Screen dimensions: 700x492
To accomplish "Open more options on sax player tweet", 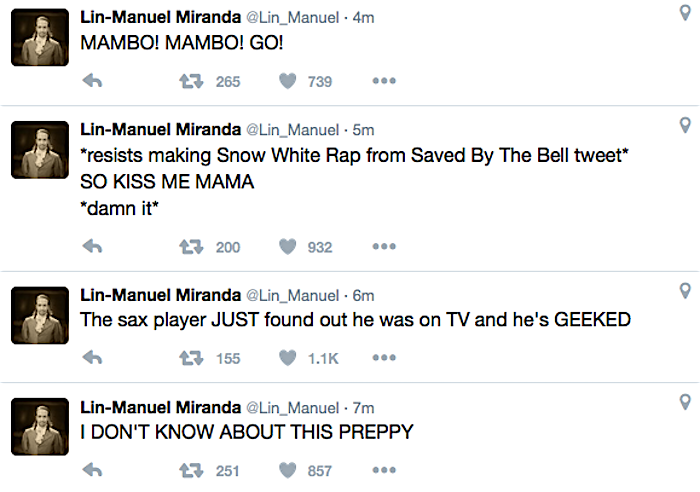I will click(x=384, y=358).
